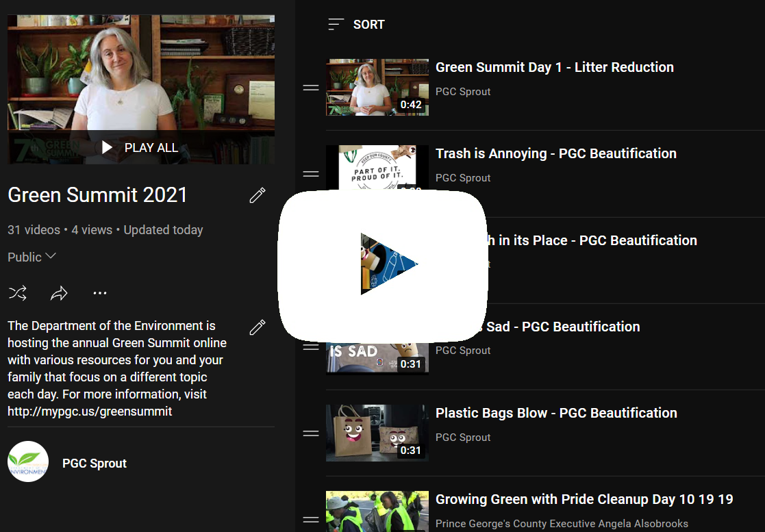Click the shuffle playlist icon
765x532 pixels.
[x=18, y=294]
